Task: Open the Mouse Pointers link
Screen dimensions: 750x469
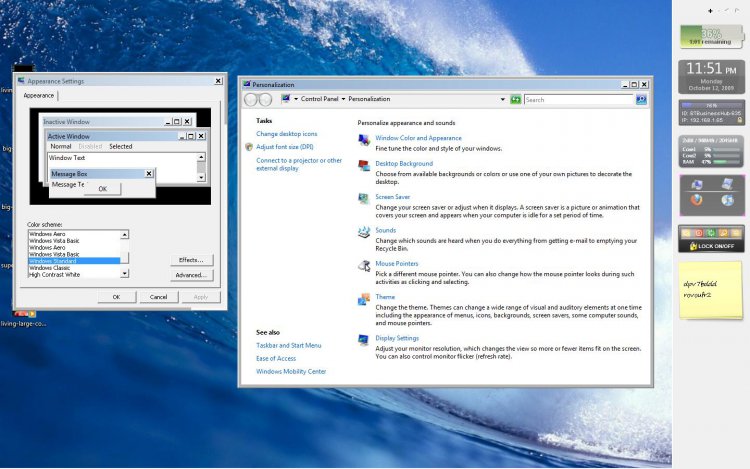Action: 397,263
